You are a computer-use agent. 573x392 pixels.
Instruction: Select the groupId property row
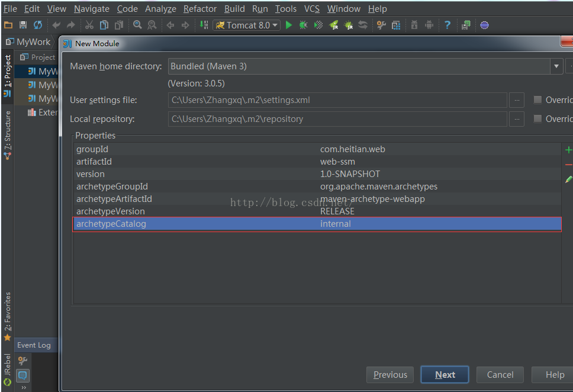[x=317, y=149]
